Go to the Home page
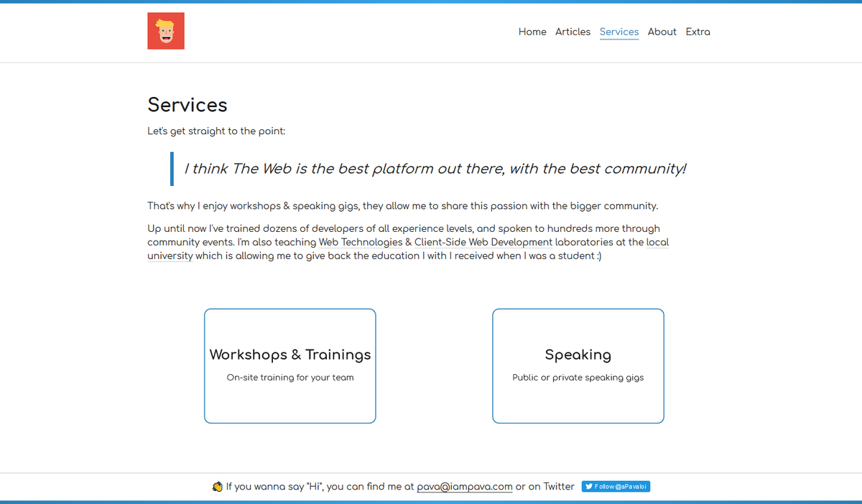Image resolution: width=862 pixels, height=504 pixels. (x=532, y=32)
